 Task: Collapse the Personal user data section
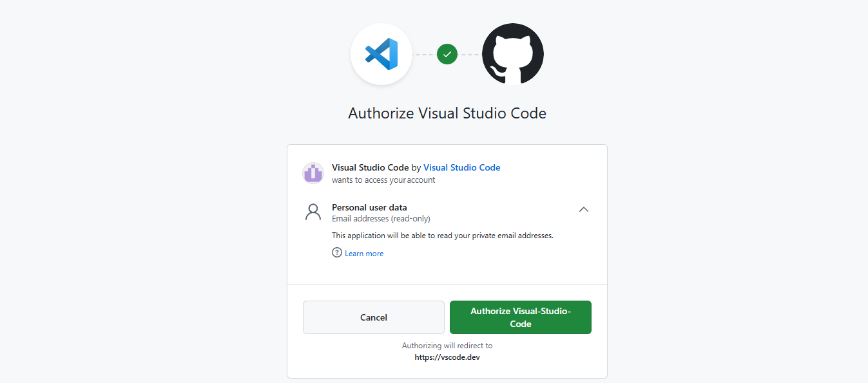coord(584,209)
